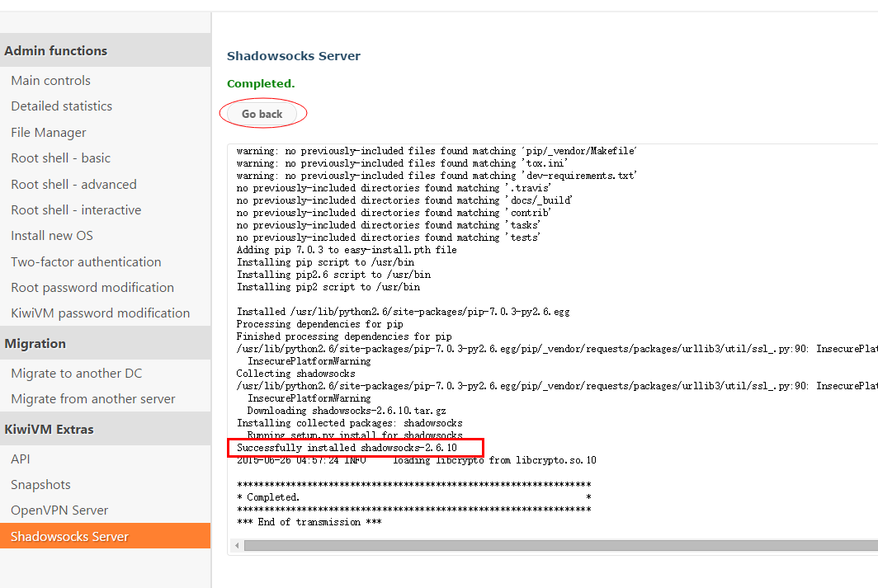Click log line matching 'contrib' directories
This screenshot has height=588, width=878.
[x=394, y=212]
